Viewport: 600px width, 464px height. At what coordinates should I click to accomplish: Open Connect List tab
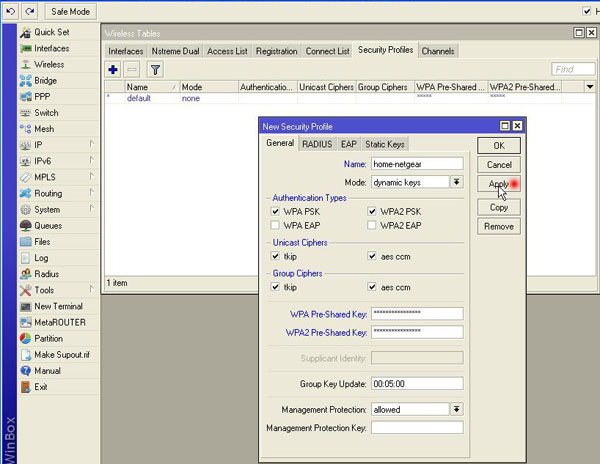tap(327, 51)
